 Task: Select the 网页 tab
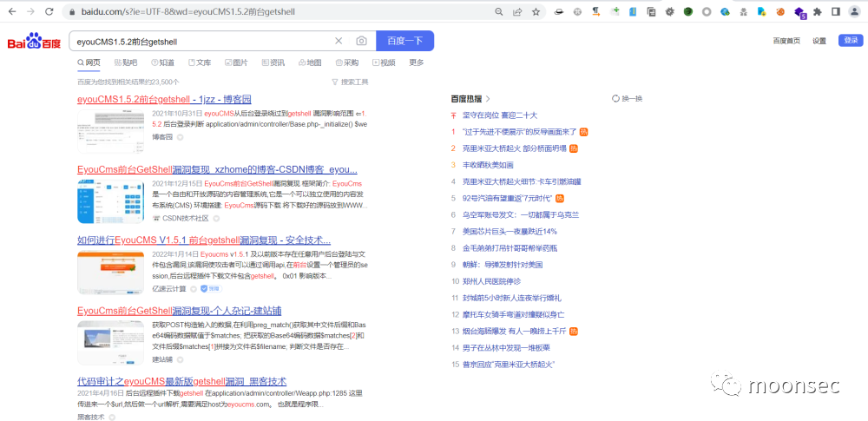(x=89, y=62)
